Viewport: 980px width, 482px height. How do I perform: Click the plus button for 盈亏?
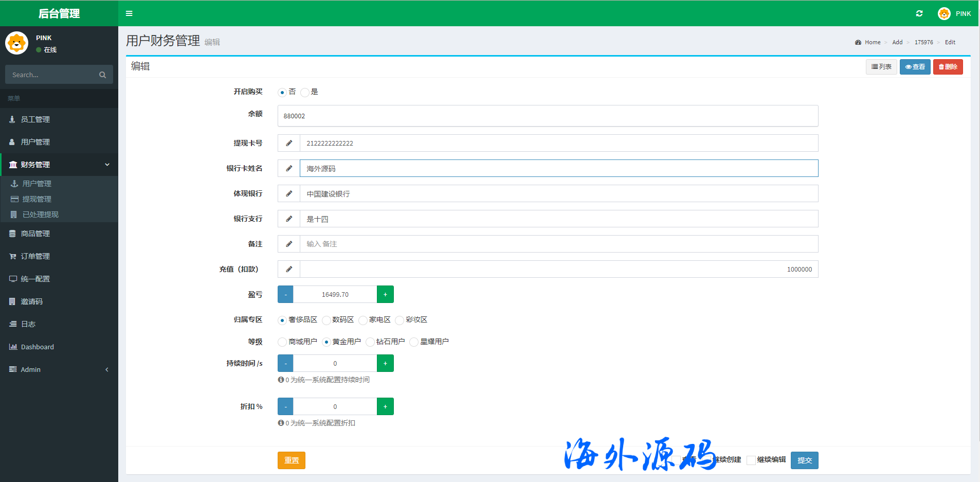pyautogui.click(x=385, y=295)
